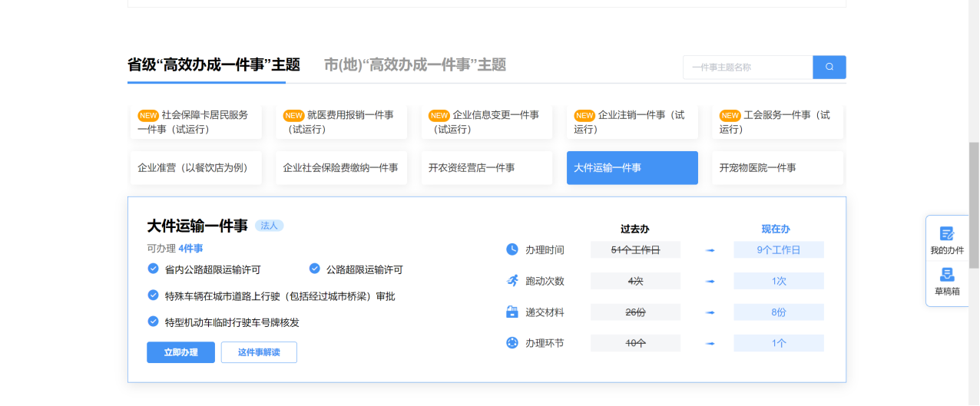Image resolution: width=980 pixels, height=406 pixels.
Task: Click the circular icon beside 办理环节
Action: (512, 342)
